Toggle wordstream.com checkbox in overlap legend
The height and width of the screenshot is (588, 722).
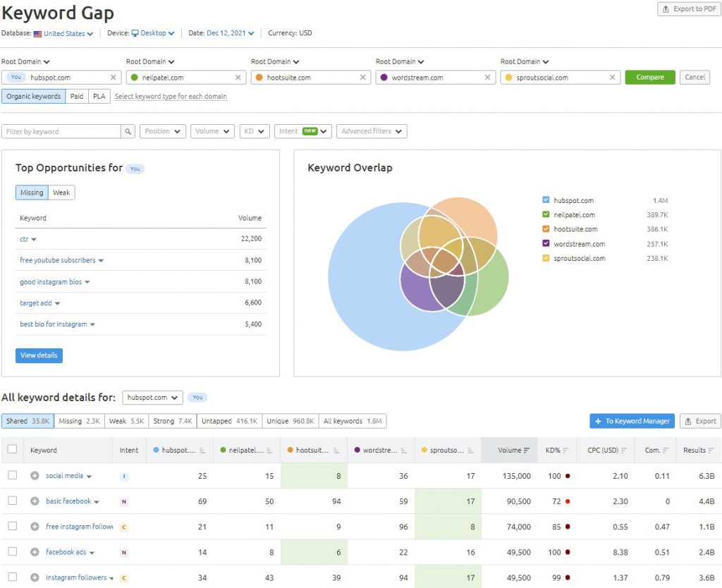[x=546, y=243]
